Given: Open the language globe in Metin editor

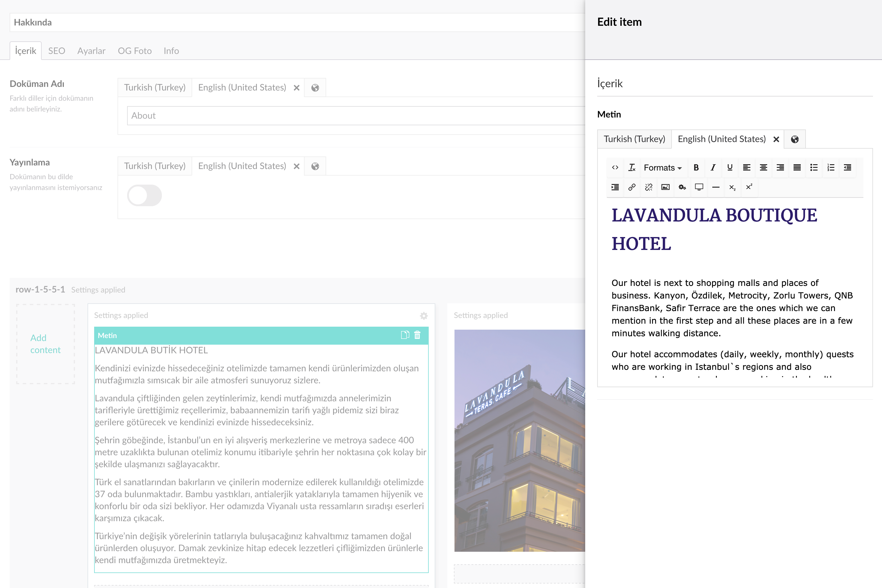Looking at the screenshot, I should [x=794, y=139].
